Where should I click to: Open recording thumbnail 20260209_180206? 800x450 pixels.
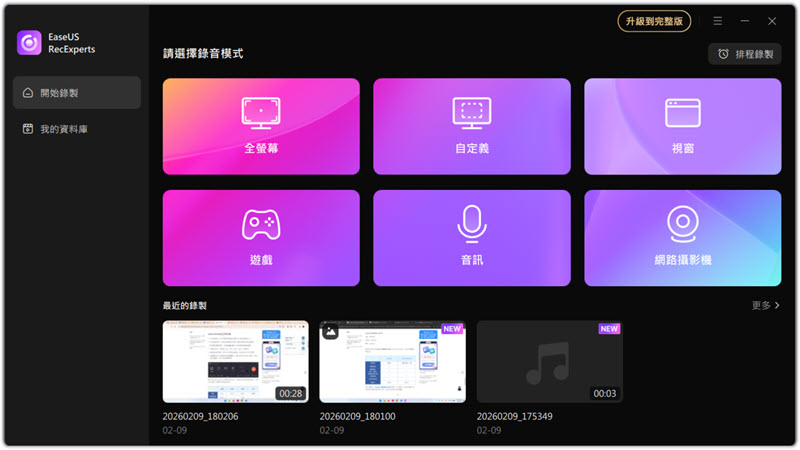click(236, 362)
